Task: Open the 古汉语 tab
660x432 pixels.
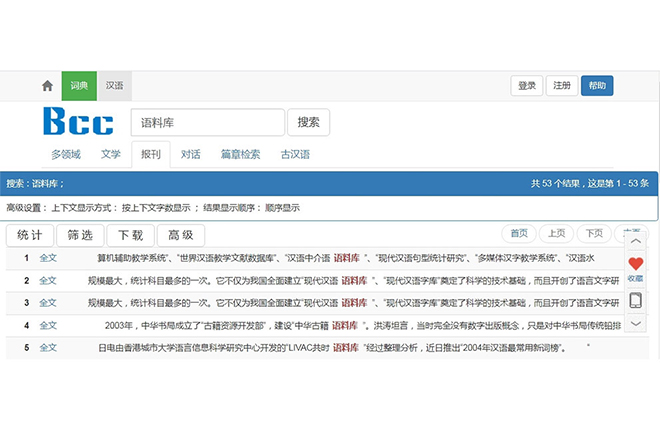Action: 295,155
